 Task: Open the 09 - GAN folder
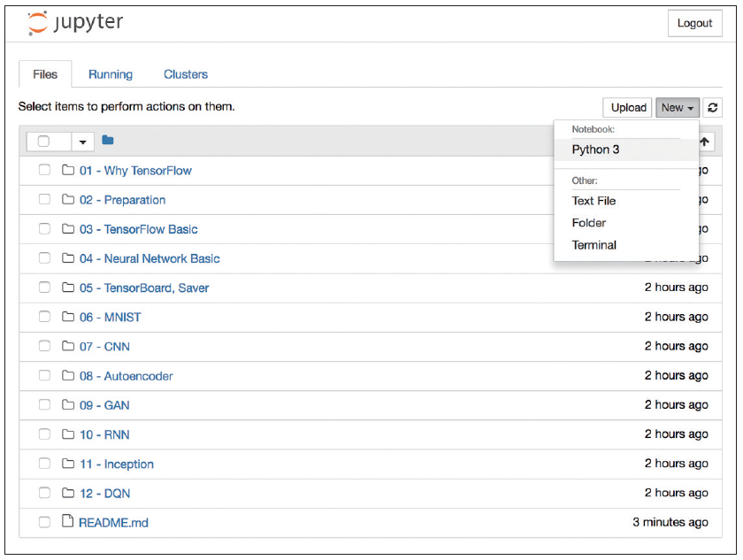[104, 405]
